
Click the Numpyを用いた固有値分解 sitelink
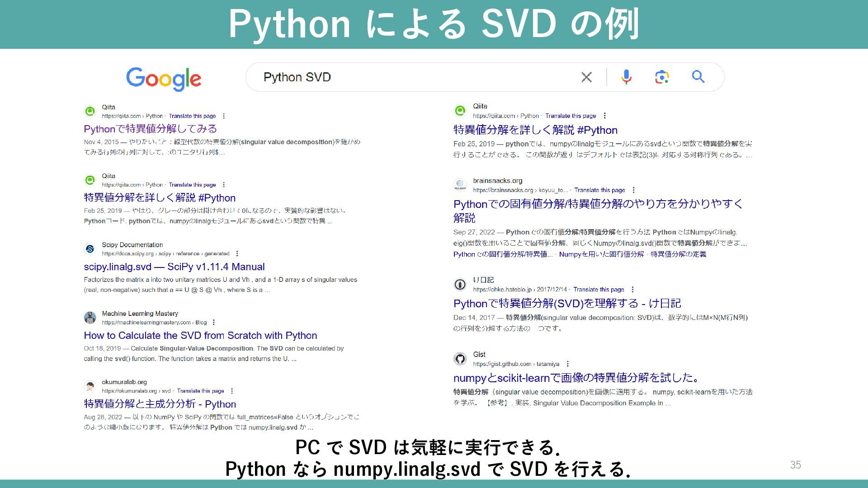tap(601, 254)
